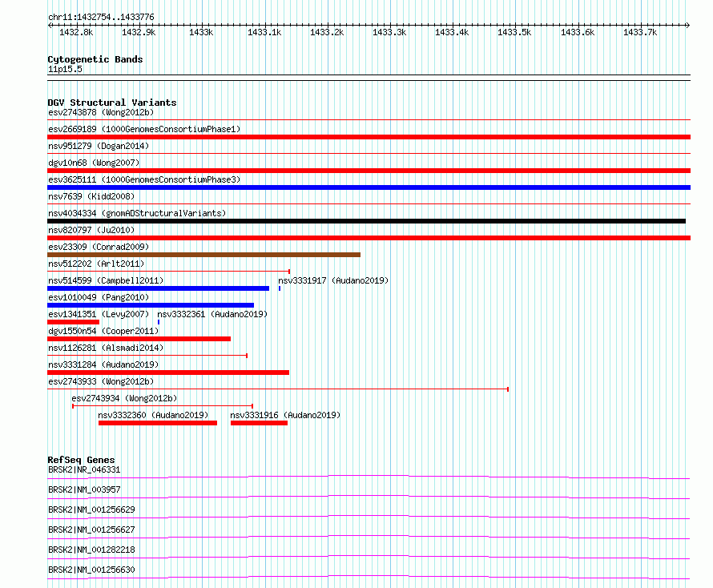This screenshot has width=713, height=588.
Task: Click the red nsv820797 variant bar
Action: (x=369, y=238)
